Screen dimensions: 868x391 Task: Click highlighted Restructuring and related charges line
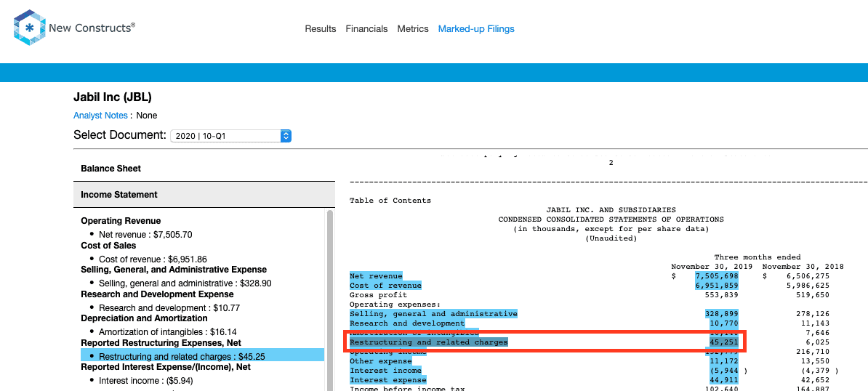428,342
